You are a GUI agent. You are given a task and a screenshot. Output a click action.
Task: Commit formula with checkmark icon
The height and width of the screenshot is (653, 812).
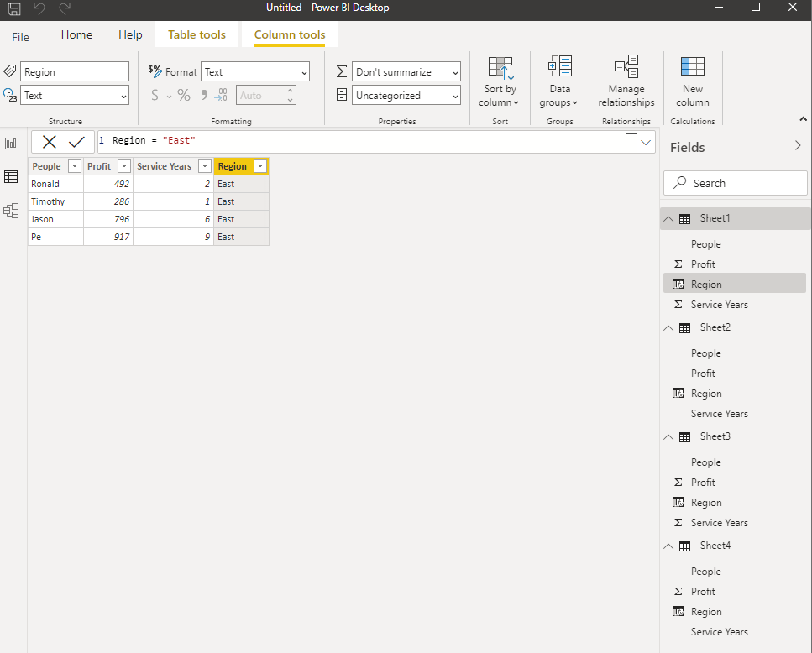pos(76,141)
